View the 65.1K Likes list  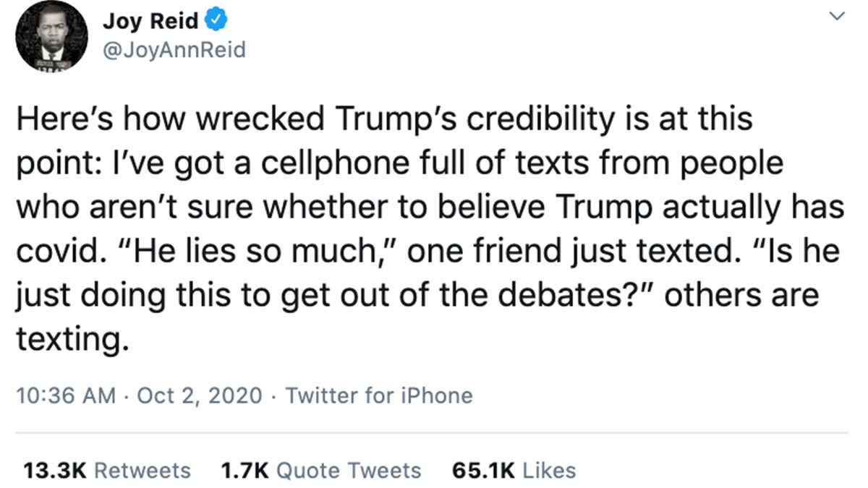coord(514,471)
